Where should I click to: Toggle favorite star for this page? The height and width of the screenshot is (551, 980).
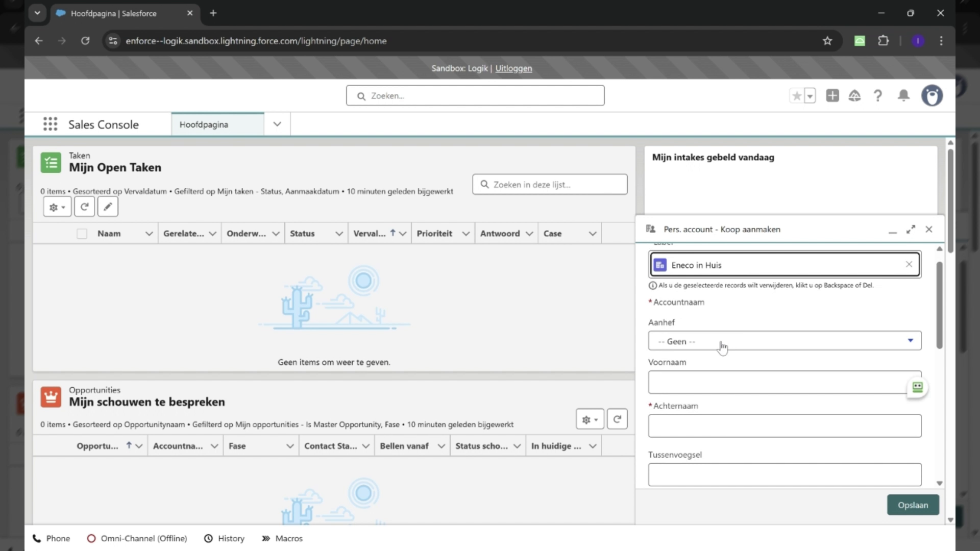797,95
